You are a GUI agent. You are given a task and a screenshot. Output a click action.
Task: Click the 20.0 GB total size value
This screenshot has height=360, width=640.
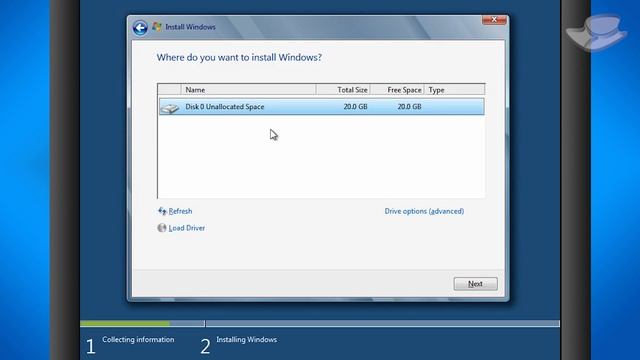[355, 107]
